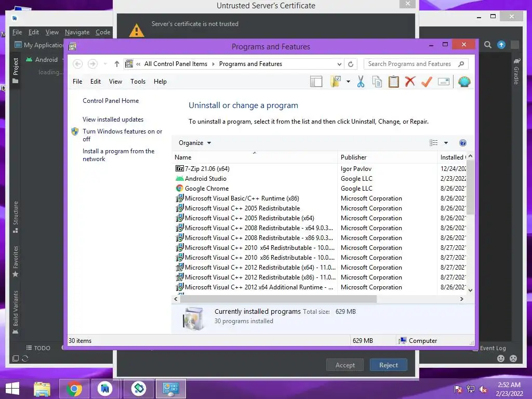Open the Edit menu in Programs and Features
This screenshot has height=399, width=532.
click(x=96, y=82)
